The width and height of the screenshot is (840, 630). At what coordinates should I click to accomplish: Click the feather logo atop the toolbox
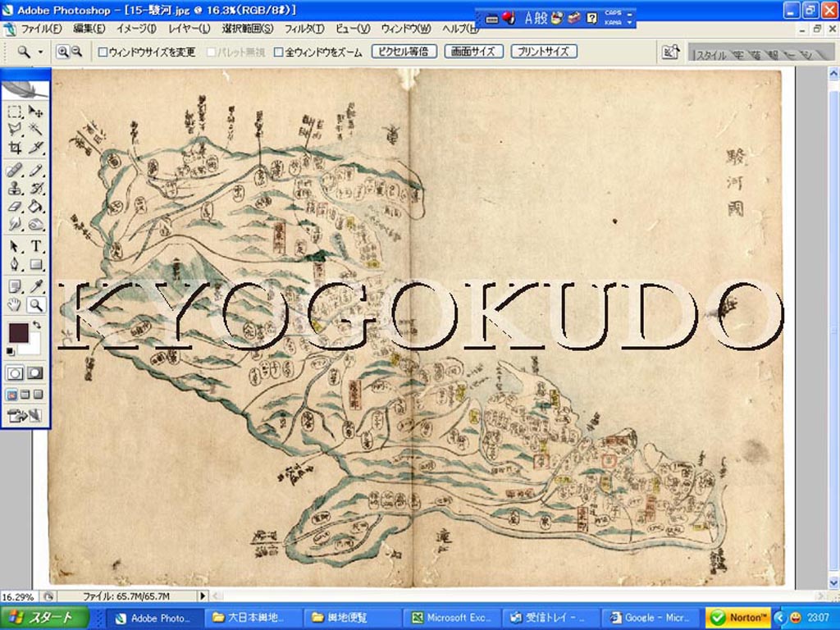pos(25,89)
